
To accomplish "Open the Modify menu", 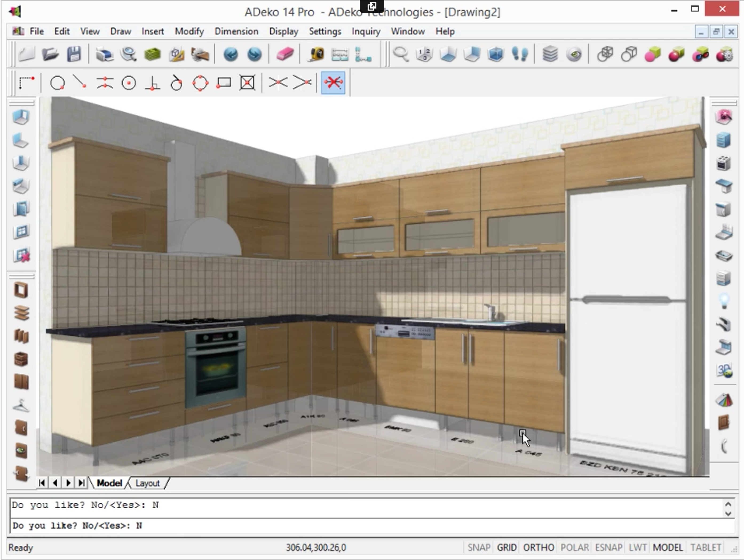I will coord(189,31).
